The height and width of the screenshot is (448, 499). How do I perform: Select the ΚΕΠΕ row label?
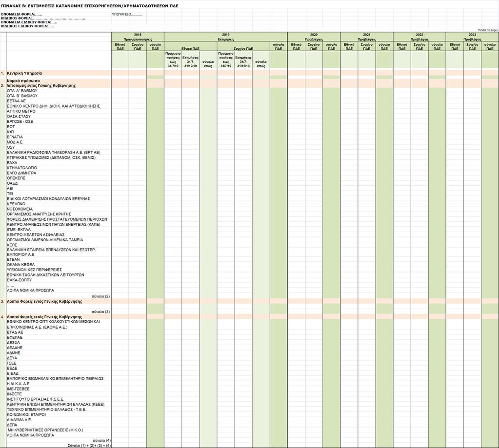pyautogui.click(x=12, y=245)
